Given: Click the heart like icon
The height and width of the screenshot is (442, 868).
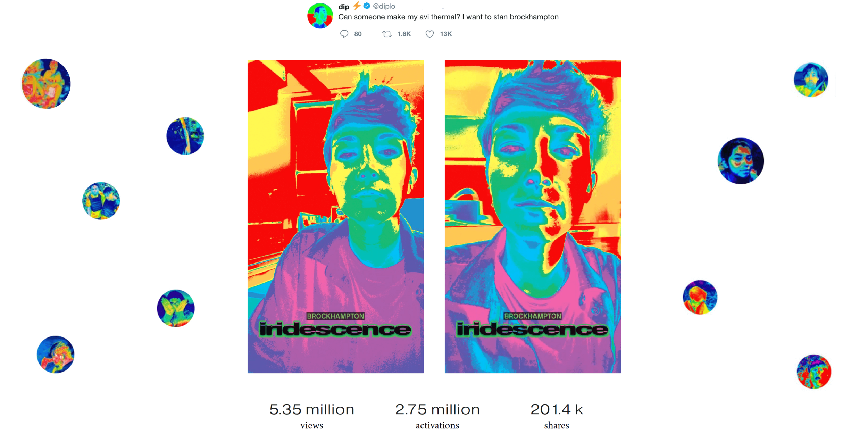Looking at the screenshot, I should point(429,34).
